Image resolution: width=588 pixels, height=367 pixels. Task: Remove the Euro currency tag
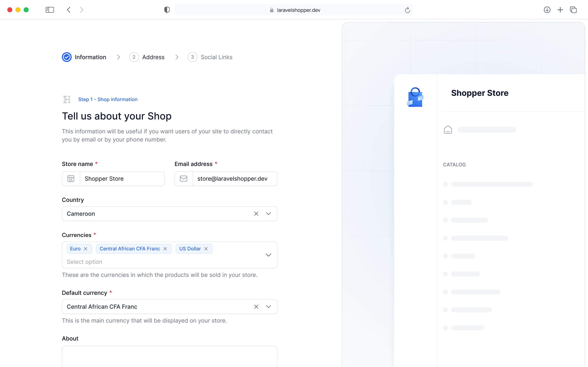(86, 249)
